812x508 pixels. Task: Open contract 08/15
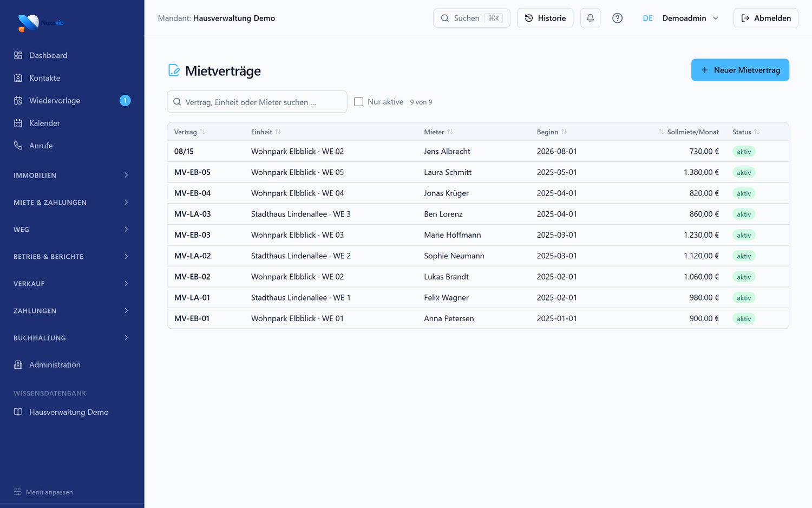184,152
